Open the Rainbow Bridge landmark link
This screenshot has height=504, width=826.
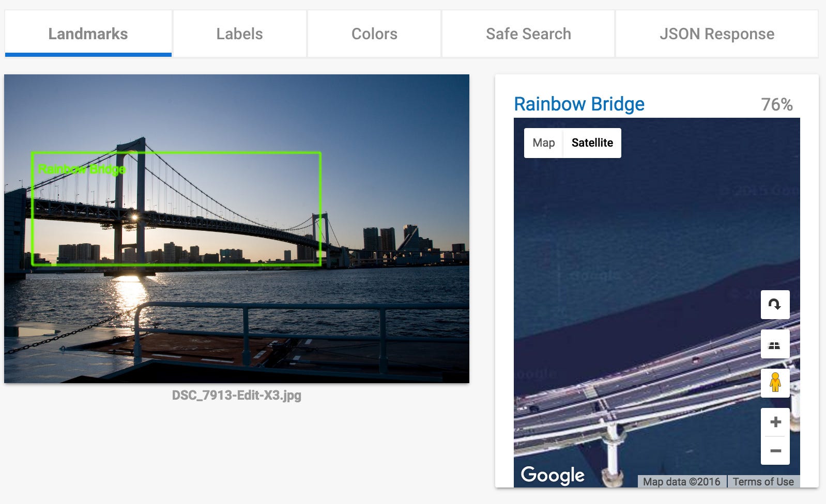coord(579,104)
